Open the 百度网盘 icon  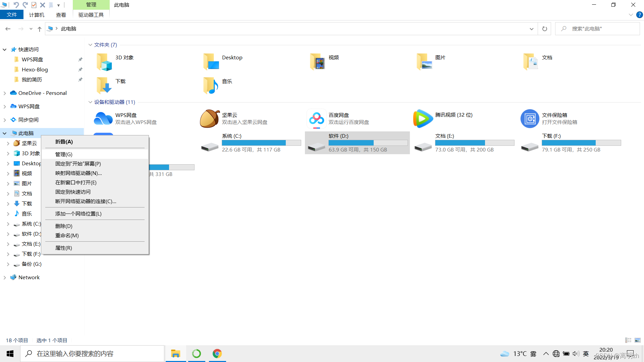coord(316,119)
